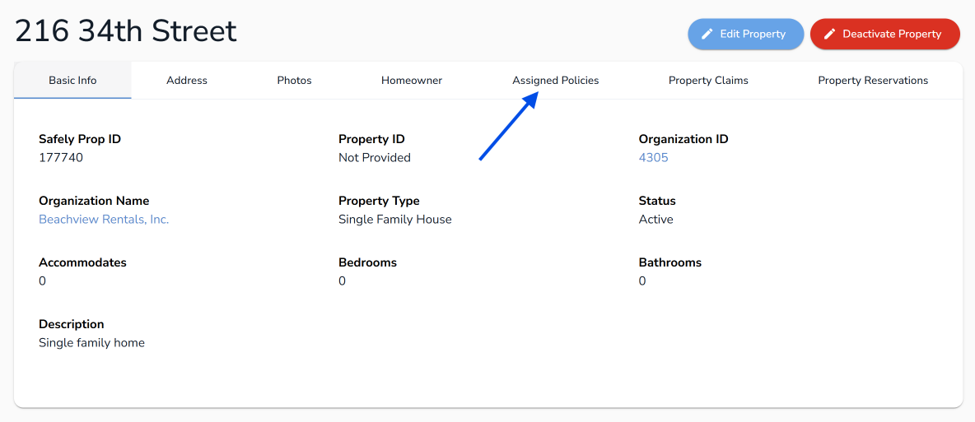Select the Basic Info tab
The image size is (975, 422).
[x=73, y=80]
